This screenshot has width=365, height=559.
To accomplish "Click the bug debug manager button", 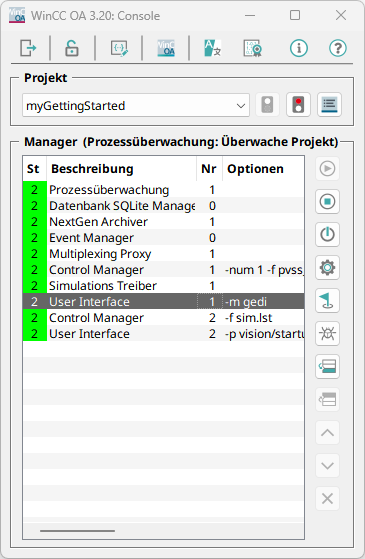I will [327, 334].
